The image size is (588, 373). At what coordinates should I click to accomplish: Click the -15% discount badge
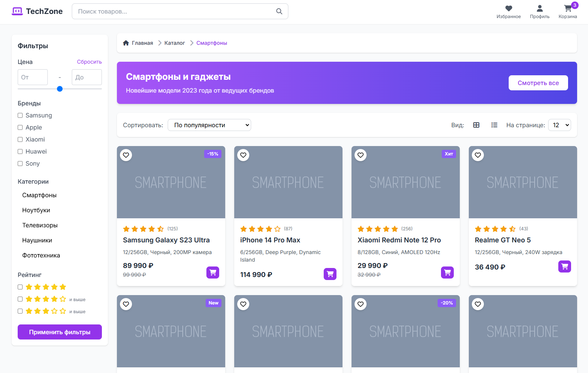[x=213, y=154]
